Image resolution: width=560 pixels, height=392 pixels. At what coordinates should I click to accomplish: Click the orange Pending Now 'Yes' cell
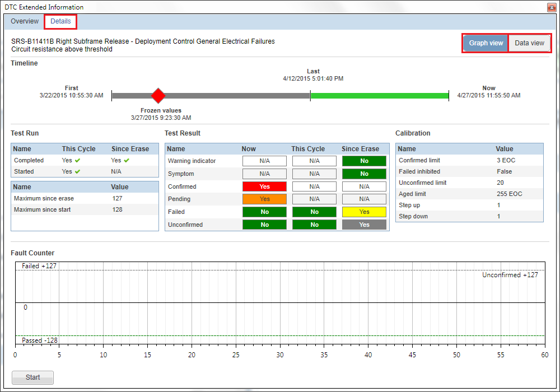click(x=264, y=199)
